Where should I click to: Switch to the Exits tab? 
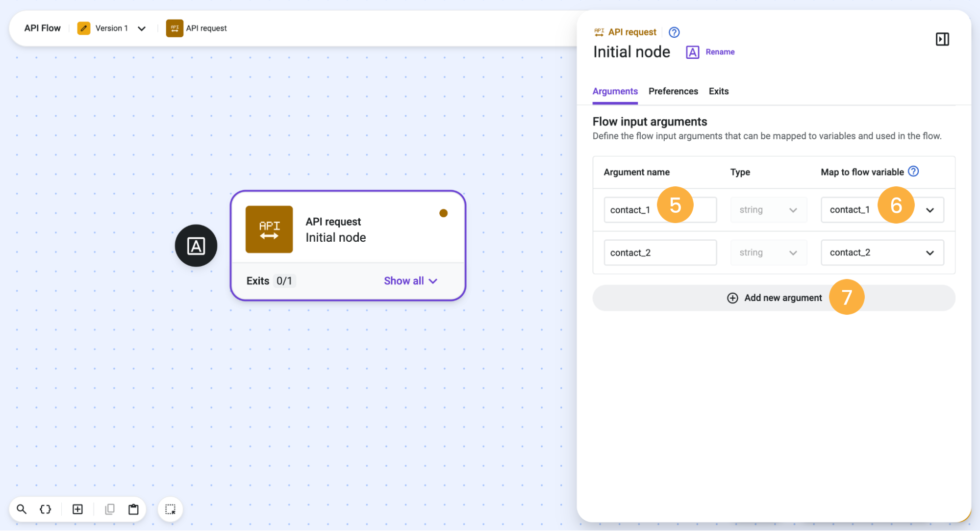pos(718,92)
